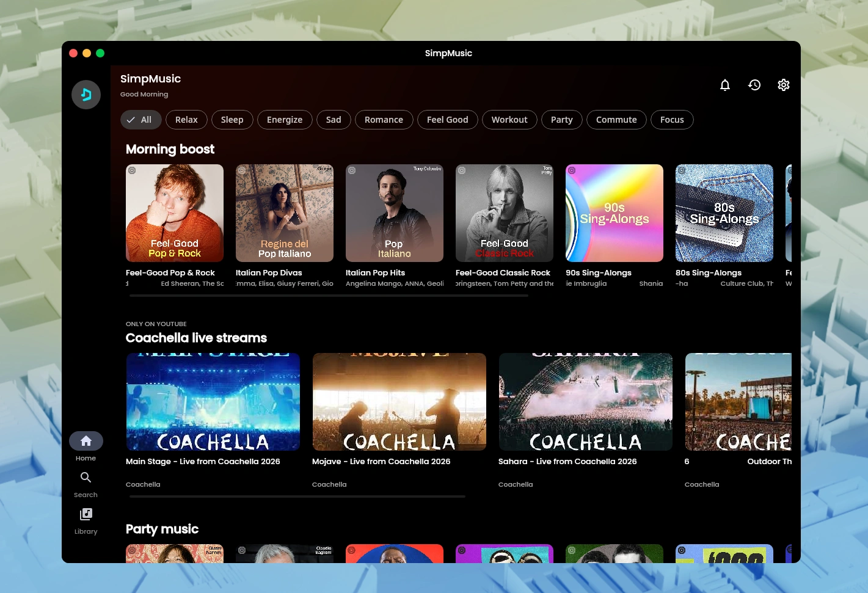Click the radio icon on first Party music card
This screenshot has height=593, width=868.
[132, 550]
